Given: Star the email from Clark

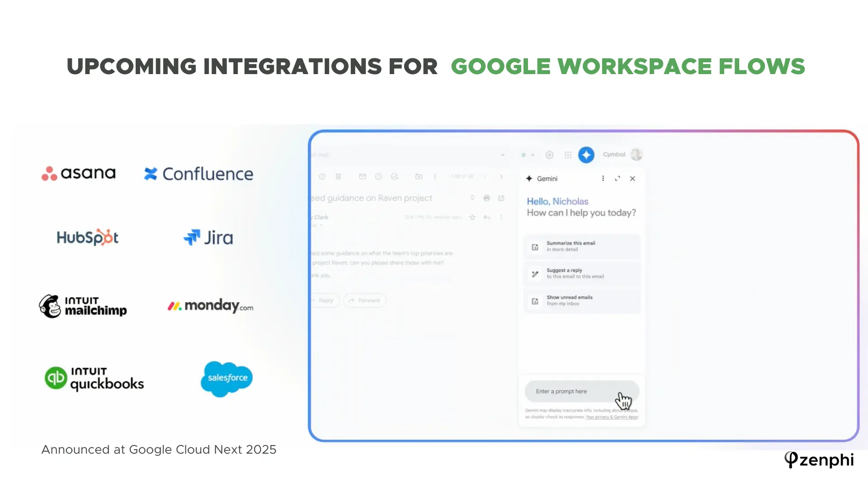Looking at the screenshot, I should coord(472,217).
